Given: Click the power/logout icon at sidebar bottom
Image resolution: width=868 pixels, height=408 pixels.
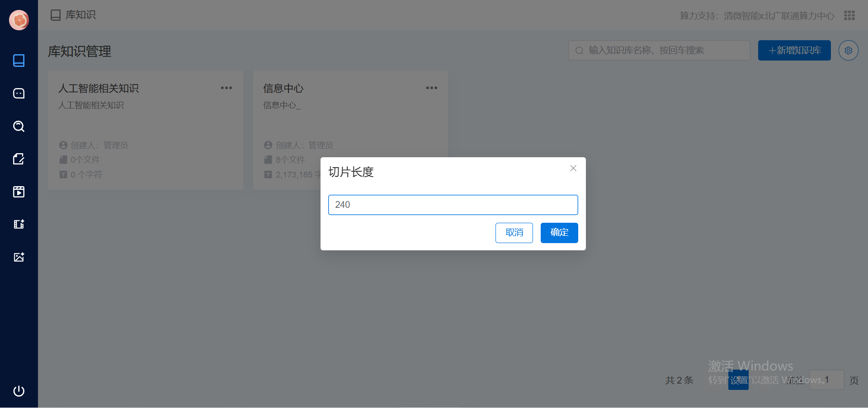Looking at the screenshot, I should [19, 391].
